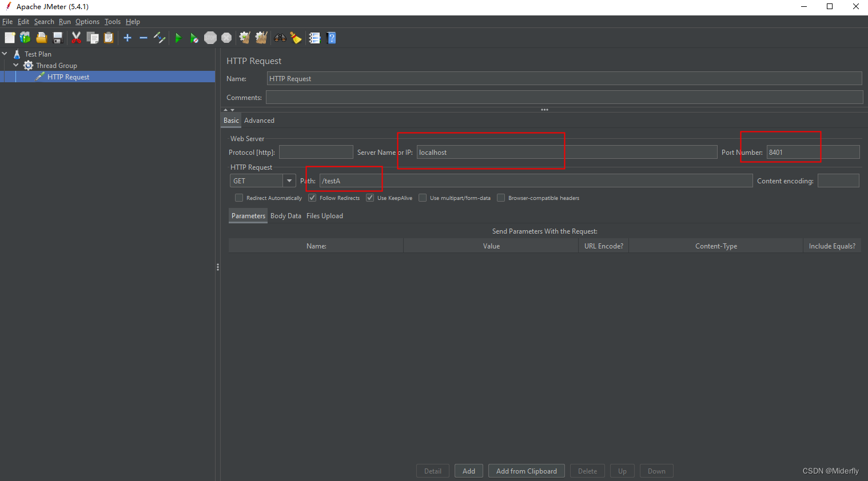Image resolution: width=868 pixels, height=481 pixels.
Task: Clear results with single broom icon
Action: (x=245, y=38)
